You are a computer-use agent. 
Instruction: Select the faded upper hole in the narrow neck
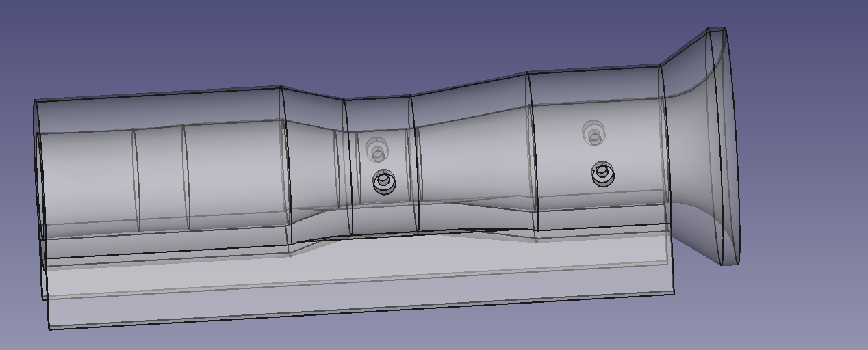[376, 148]
